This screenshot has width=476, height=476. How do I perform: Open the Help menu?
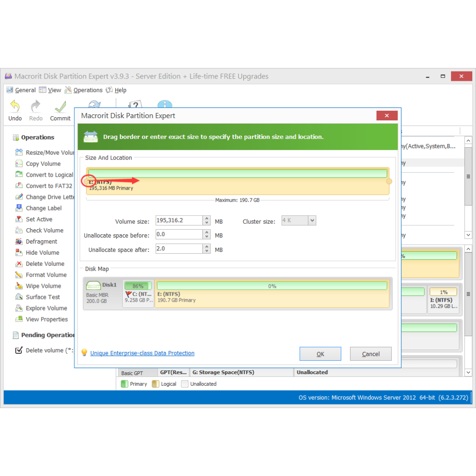(116, 90)
